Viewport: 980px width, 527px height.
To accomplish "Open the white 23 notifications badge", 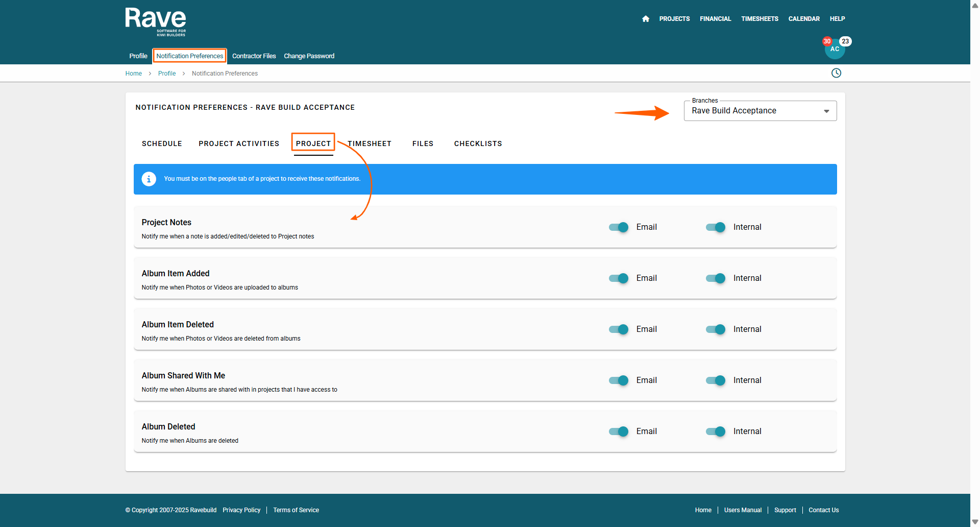I will point(845,41).
